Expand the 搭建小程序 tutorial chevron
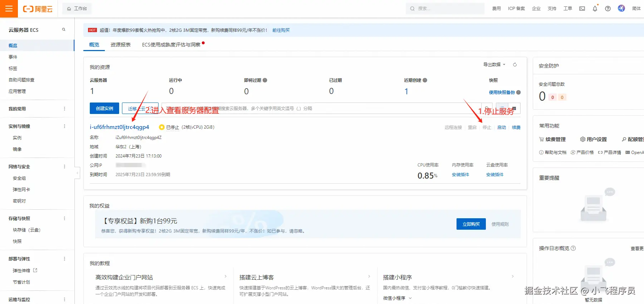644x304 pixels. pos(513,276)
